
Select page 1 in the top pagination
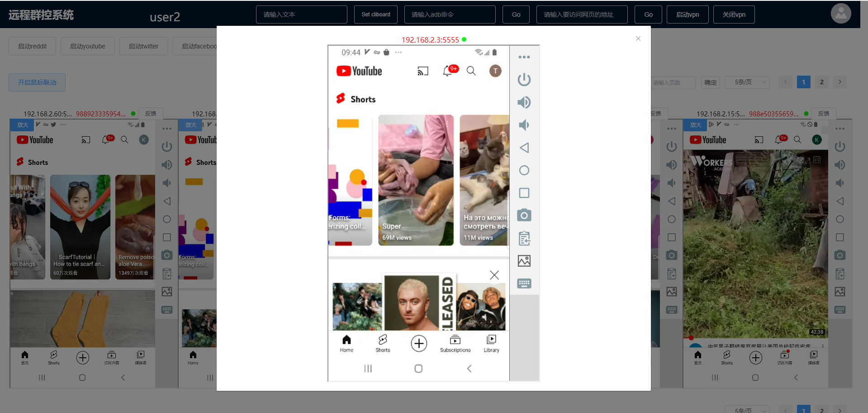coord(804,82)
